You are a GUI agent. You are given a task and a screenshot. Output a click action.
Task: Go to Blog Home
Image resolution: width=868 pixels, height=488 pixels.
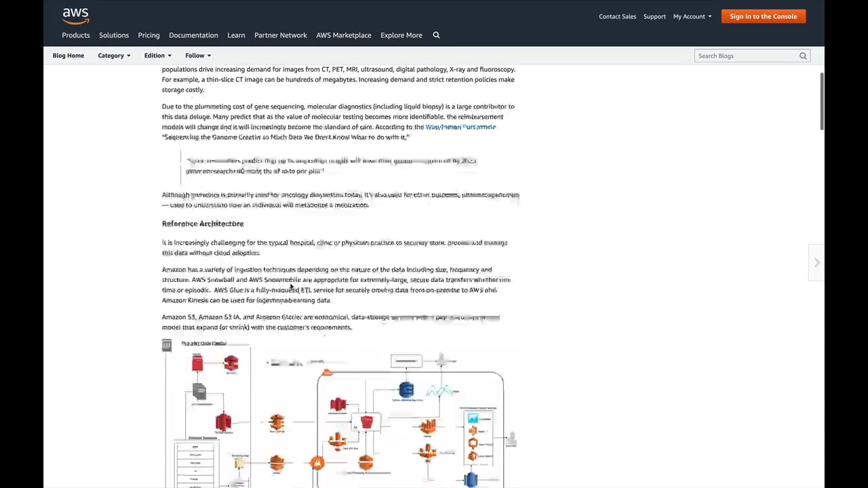(68, 56)
